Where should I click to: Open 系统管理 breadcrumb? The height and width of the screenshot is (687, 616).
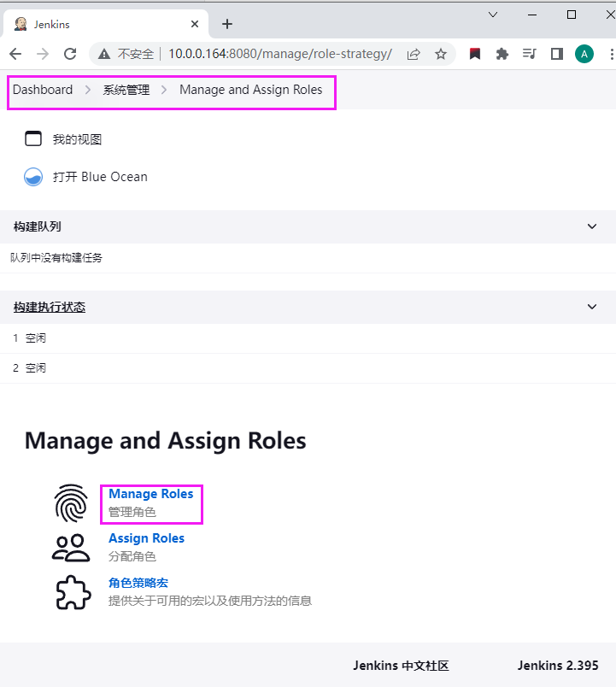click(x=126, y=90)
